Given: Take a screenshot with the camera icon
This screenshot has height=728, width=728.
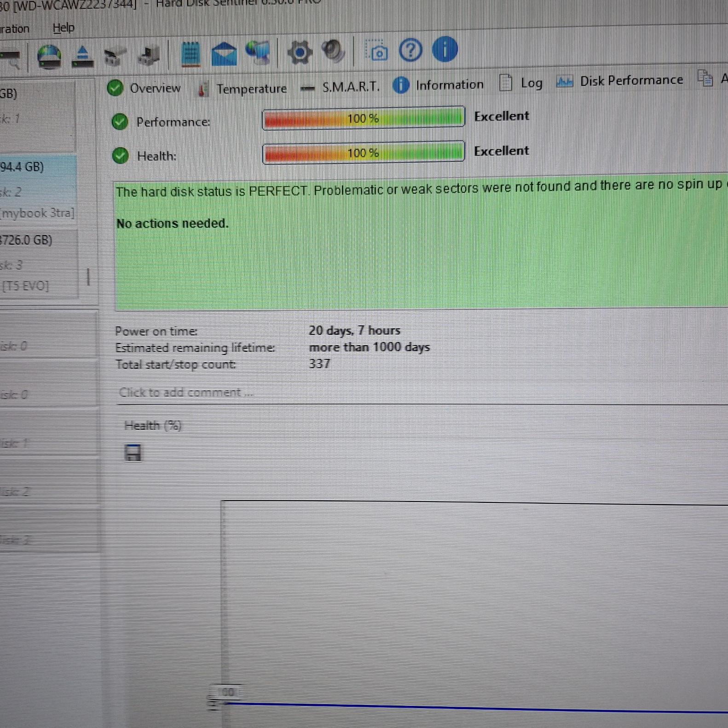Looking at the screenshot, I should [376, 51].
